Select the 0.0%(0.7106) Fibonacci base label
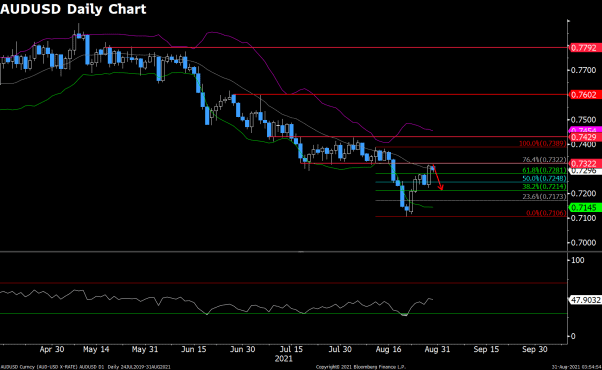Image resolution: width=602 pixels, height=370 pixels. 546,213
